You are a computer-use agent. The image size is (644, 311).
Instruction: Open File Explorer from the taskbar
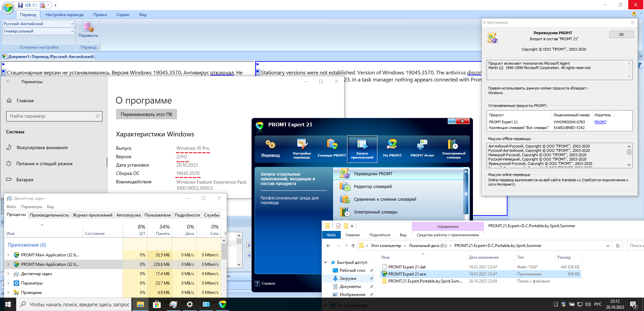tap(140, 304)
